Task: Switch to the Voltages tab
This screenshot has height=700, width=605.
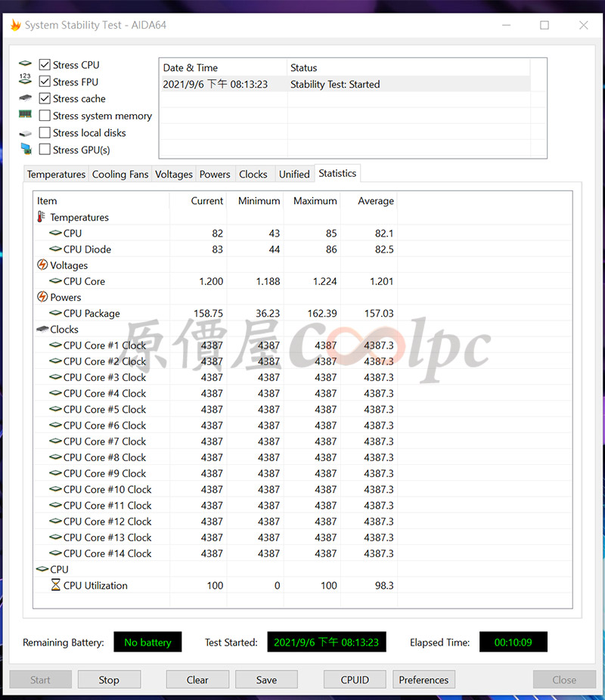Action: tap(174, 174)
